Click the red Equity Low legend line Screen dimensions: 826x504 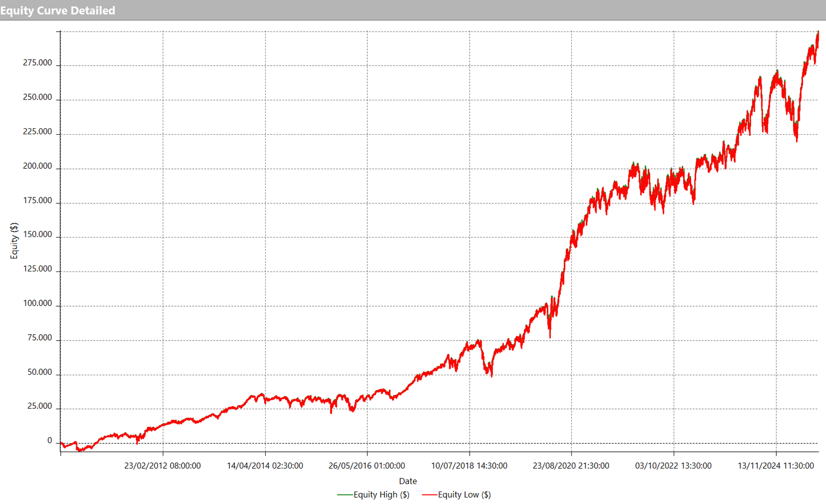coord(430,494)
